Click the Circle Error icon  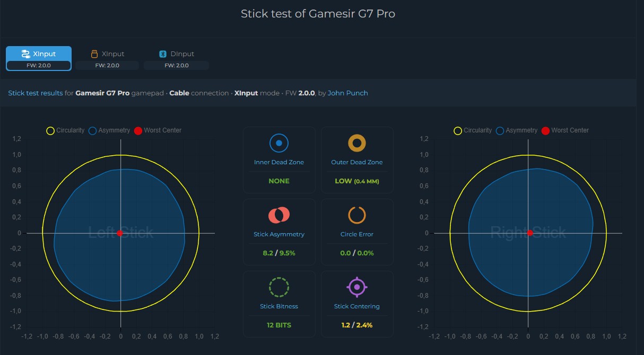click(356, 215)
